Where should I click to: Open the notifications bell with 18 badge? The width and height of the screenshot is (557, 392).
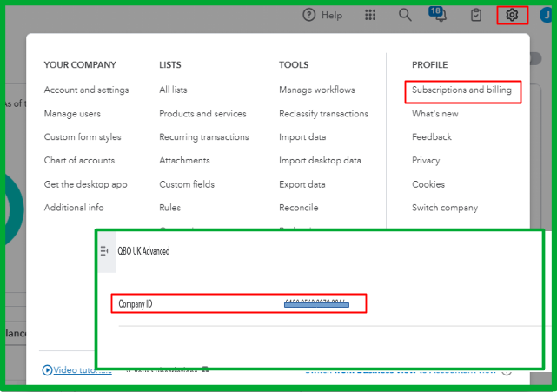pyautogui.click(x=438, y=14)
